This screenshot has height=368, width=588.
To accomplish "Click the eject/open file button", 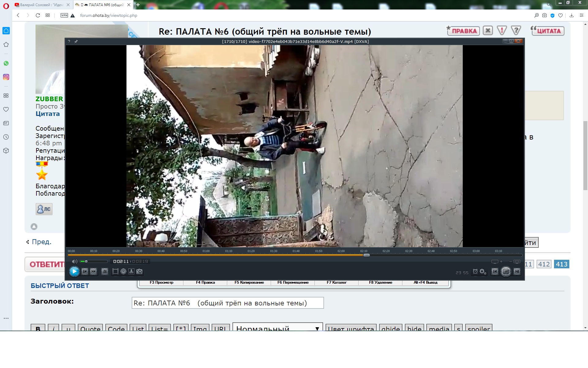I will [105, 271].
